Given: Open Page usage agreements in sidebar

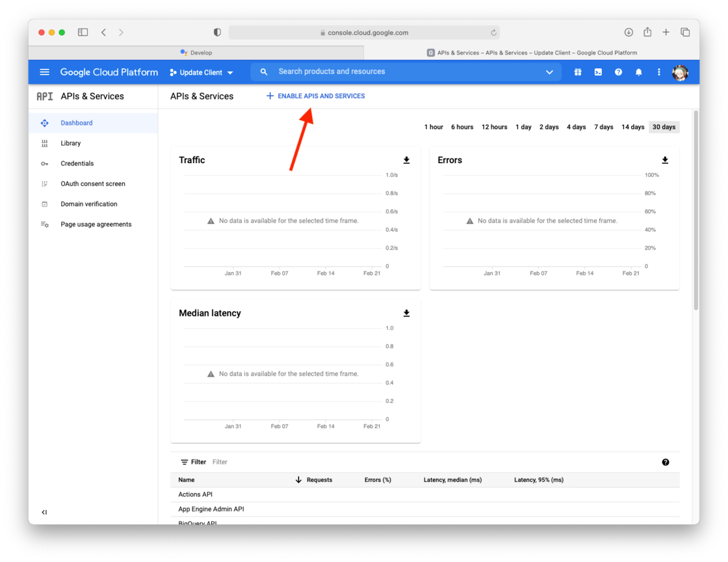Looking at the screenshot, I should tap(94, 224).
